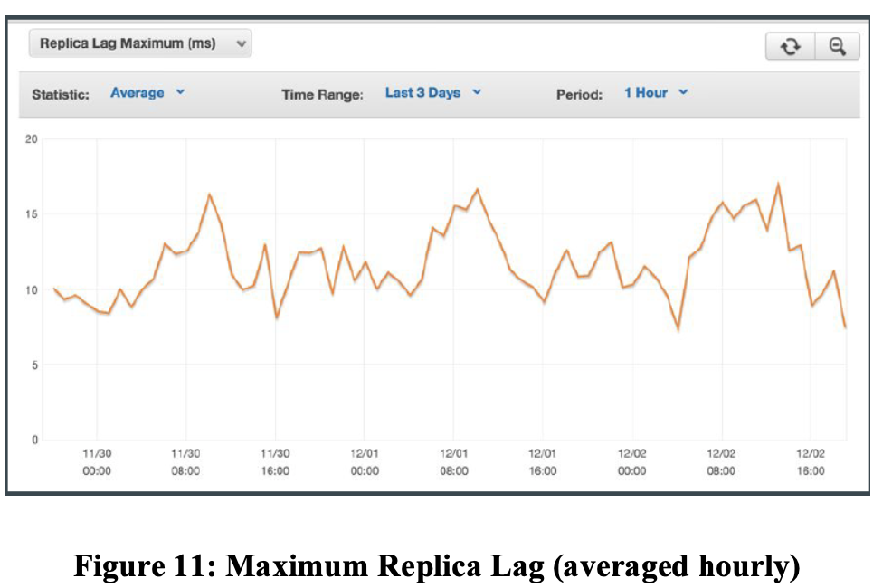
Task: Click the Statistic: label
Action: pyautogui.click(x=61, y=94)
